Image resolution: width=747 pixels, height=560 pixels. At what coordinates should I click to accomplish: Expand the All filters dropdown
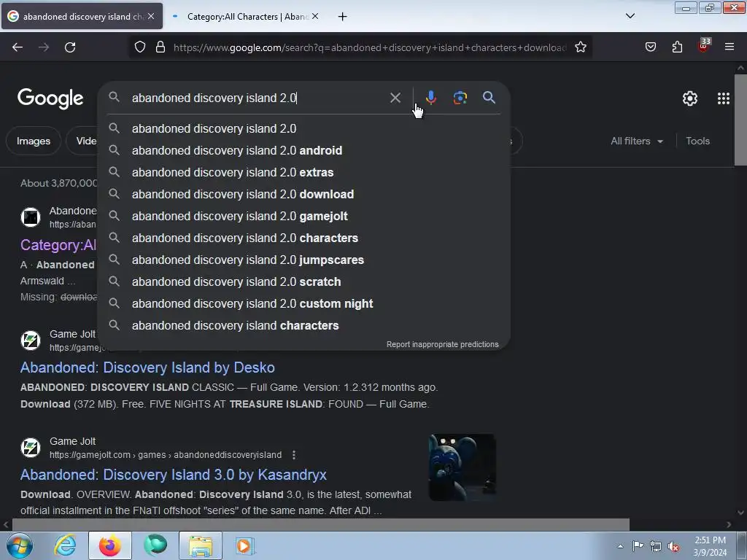[636, 141]
